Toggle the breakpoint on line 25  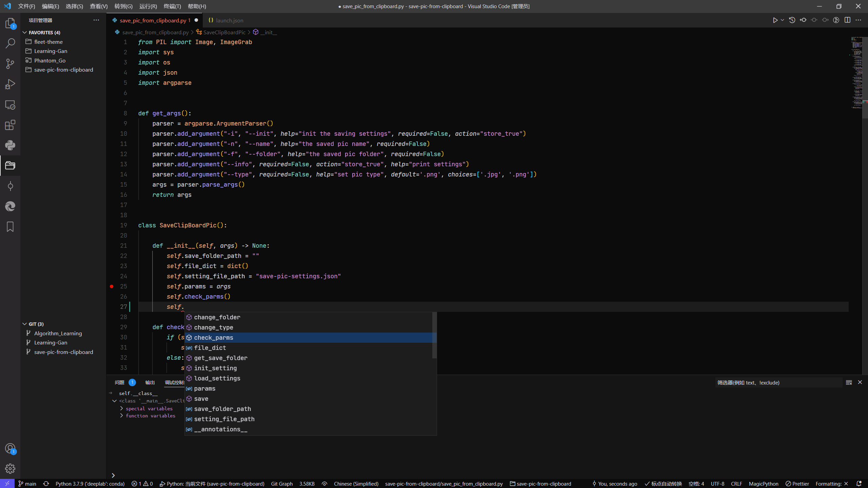point(111,287)
